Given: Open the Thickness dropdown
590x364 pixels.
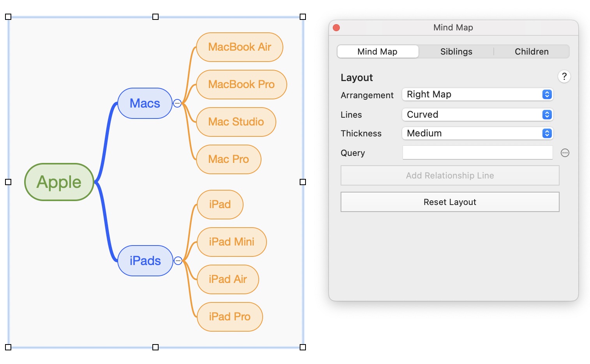Looking at the screenshot, I should [477, 133].
